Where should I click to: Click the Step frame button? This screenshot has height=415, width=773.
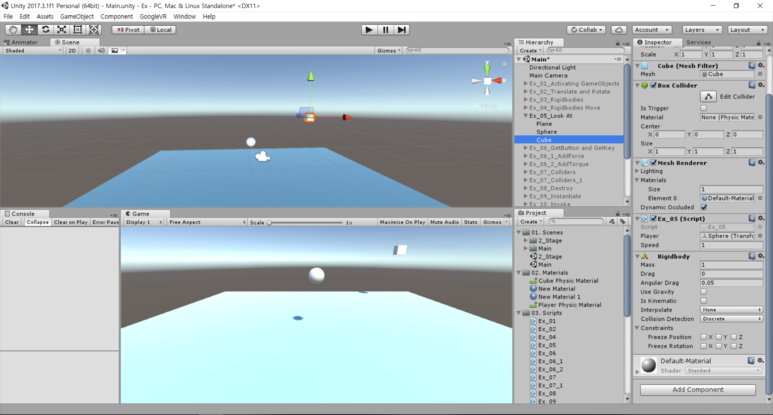click(402, 30)
